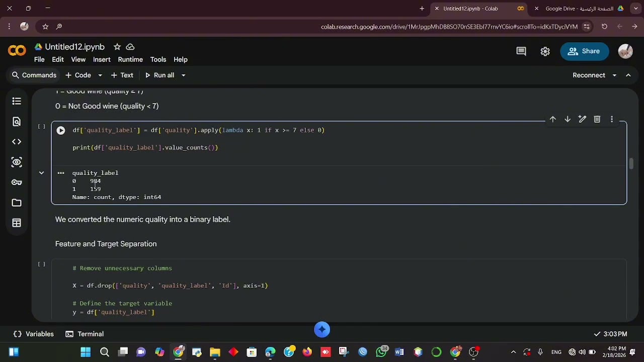The image size is (644, 362).
Task: Add a Code cell
Action: [x=78, y=75]
